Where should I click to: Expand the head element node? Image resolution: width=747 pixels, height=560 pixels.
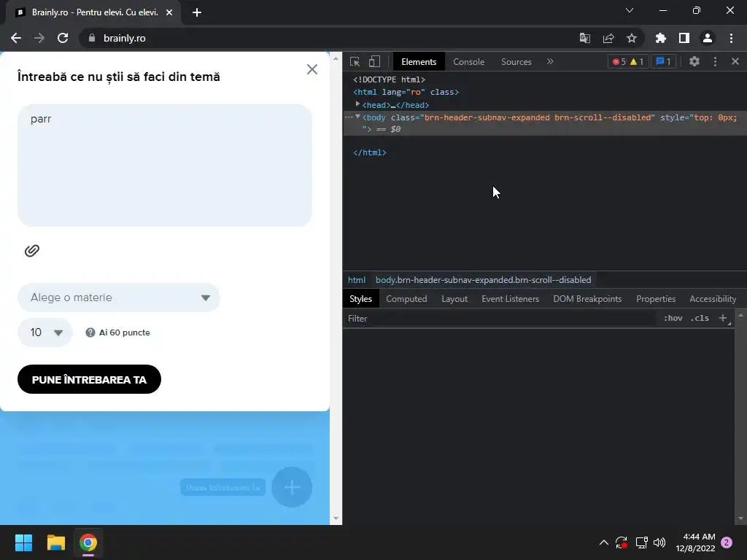pyautogui.click(x=357, y=104)
